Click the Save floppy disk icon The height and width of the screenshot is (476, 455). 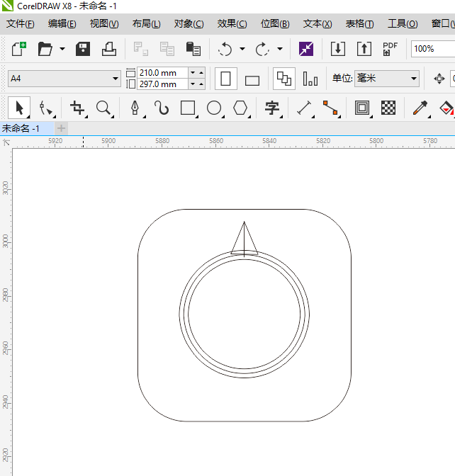[x=83, y=49]
